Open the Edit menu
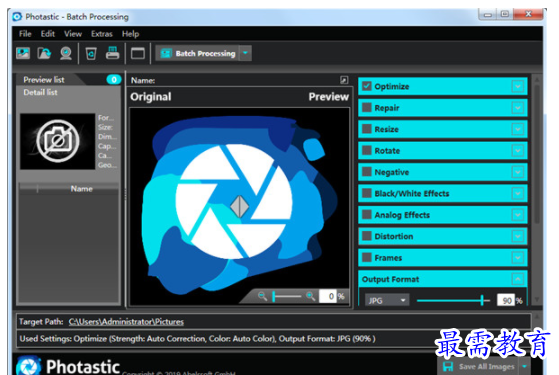This screenshot has width=559, height=375. [47, 34]
